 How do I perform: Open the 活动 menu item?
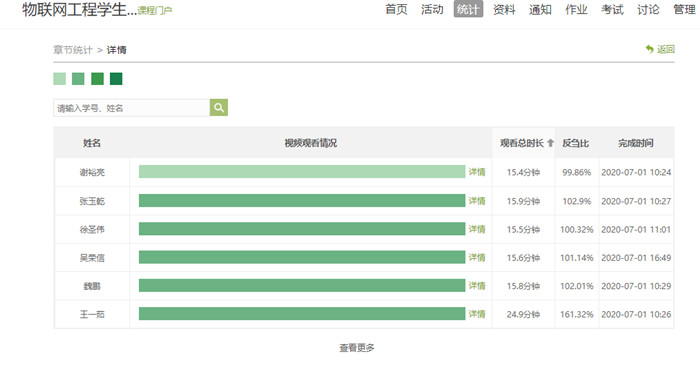coord(432,9)
